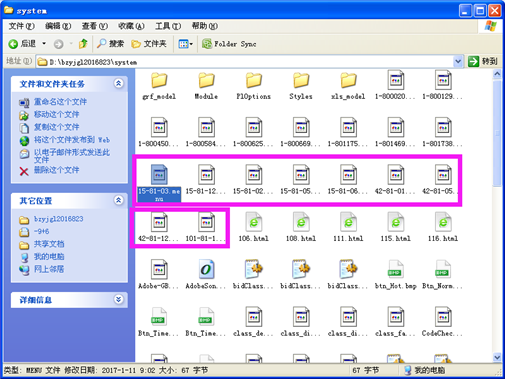The height and width of the screenshot is (379, 505).
Task: Collapse the Other Places panel
Action: tap(118, 200)
